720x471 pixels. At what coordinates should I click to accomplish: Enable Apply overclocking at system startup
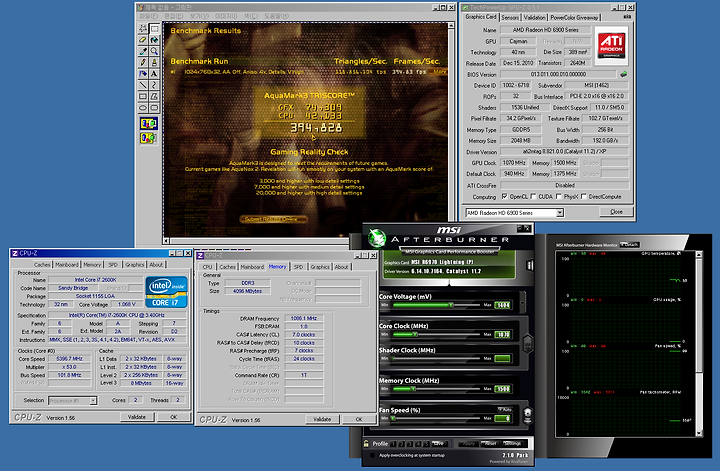tap(372, 455)
